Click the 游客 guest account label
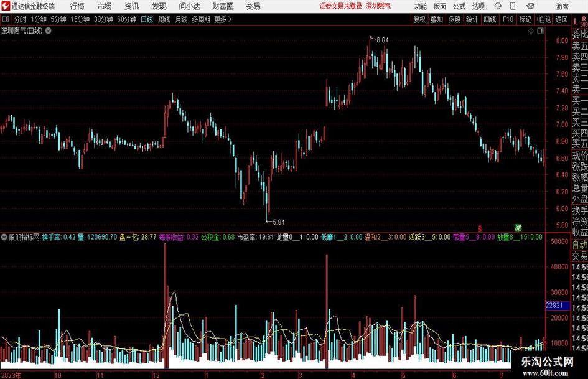588x379 pixels. [x=562, y=6]
